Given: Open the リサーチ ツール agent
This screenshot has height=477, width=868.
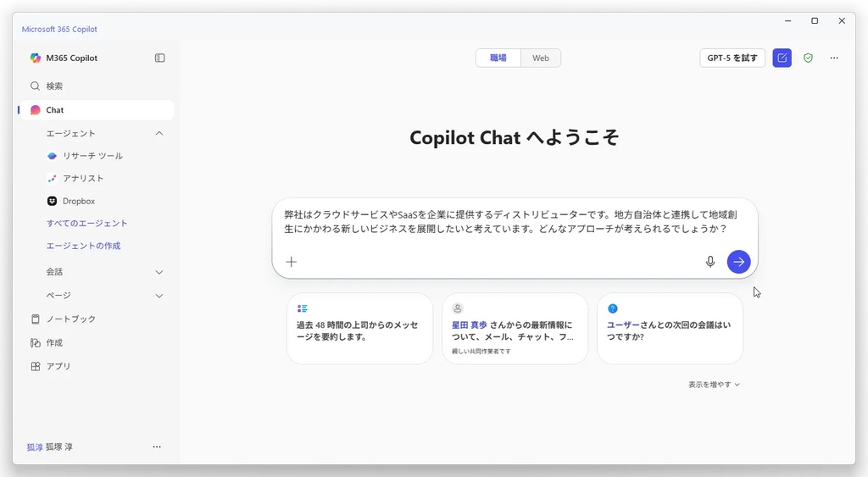Looking at the screenshot, I should (85, 156).
